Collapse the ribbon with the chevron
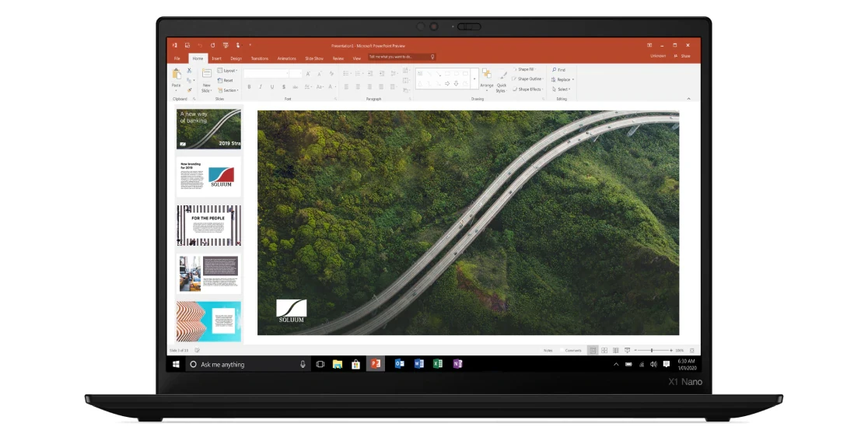This screenshot has width=868, height=441. pyautogui.click(x=688, y=99)
